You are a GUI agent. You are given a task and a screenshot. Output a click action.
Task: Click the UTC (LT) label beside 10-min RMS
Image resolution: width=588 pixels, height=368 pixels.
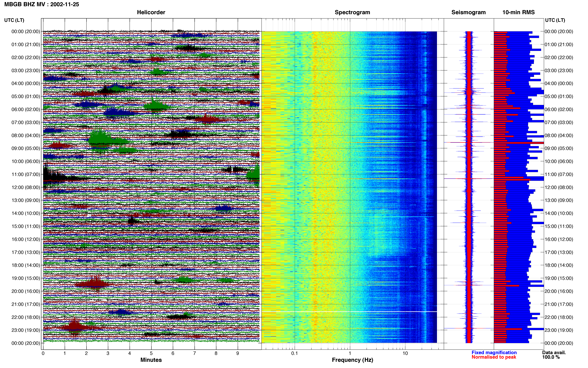coord(555,20)
